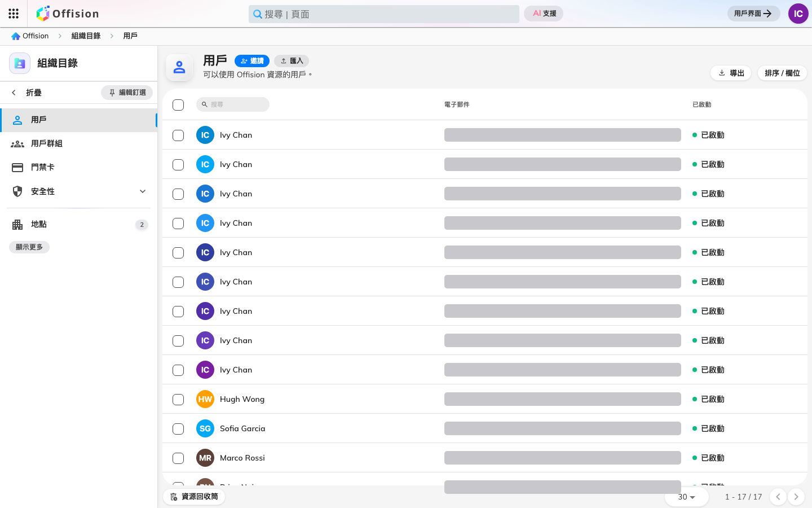Click the name Sofia Garcia

coord(242,428)
